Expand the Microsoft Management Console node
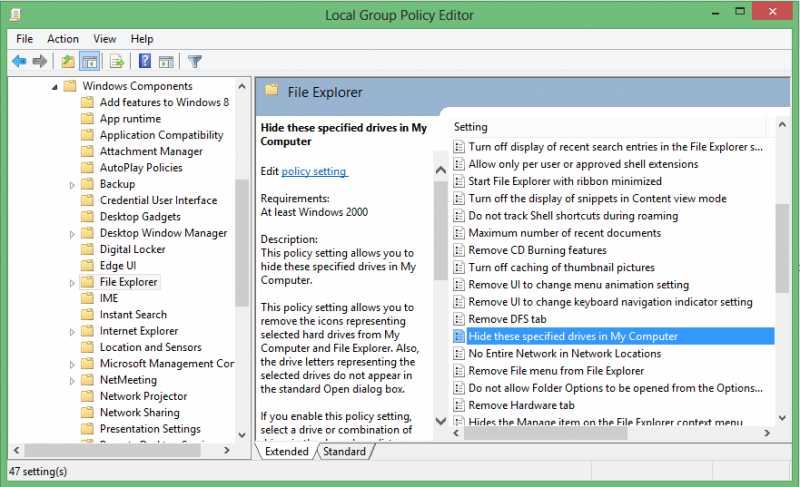Viewport: 800px width, 487px height. click(x=72, y=364)
